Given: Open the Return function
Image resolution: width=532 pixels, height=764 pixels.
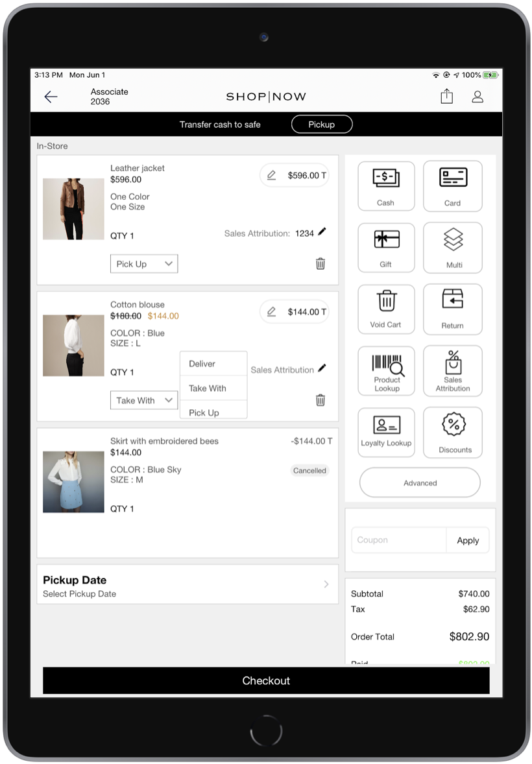Looking at the screenshot, I should (452, 309).
